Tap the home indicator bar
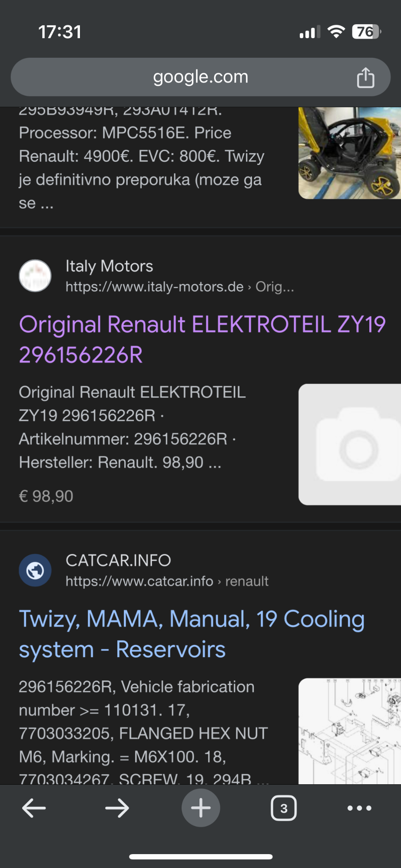Screen dimensions: 401x868 click(201, 857)
